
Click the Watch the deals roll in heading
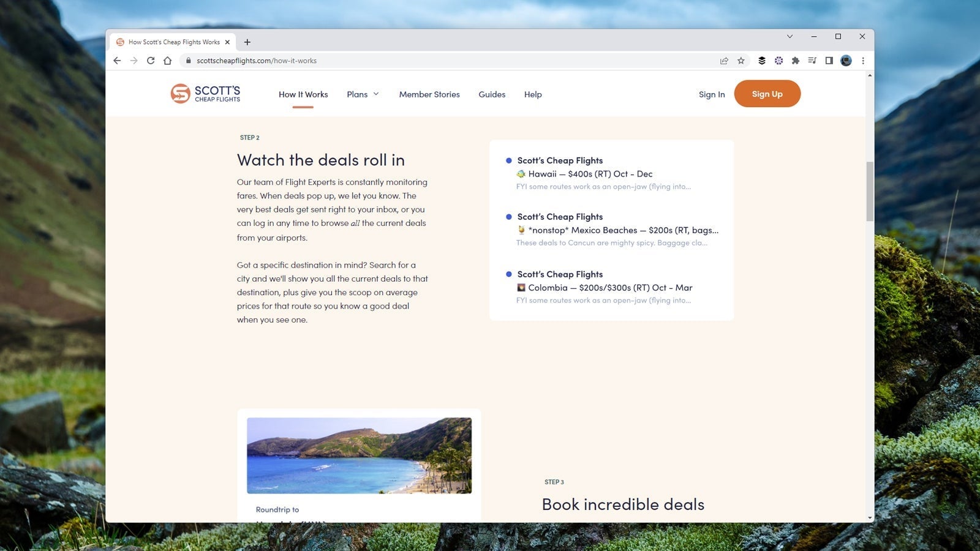point(321,160)
